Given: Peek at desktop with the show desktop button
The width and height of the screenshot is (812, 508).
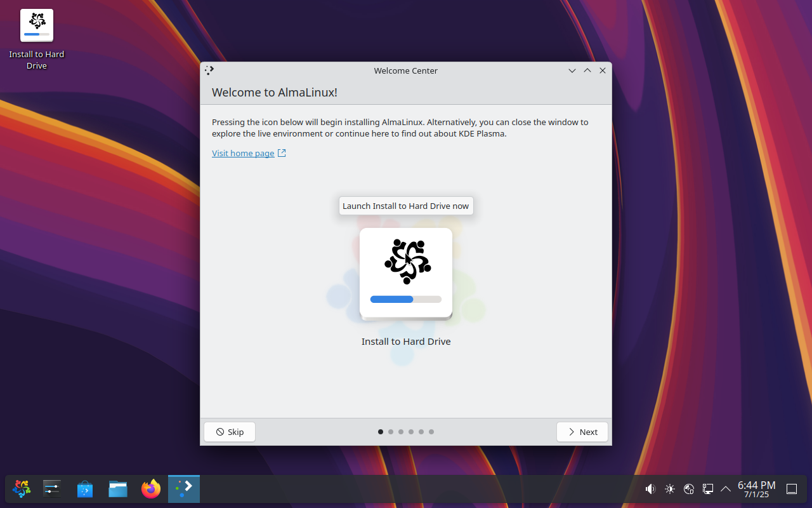Looking at the screenshot, I should (x=792, y=489).
